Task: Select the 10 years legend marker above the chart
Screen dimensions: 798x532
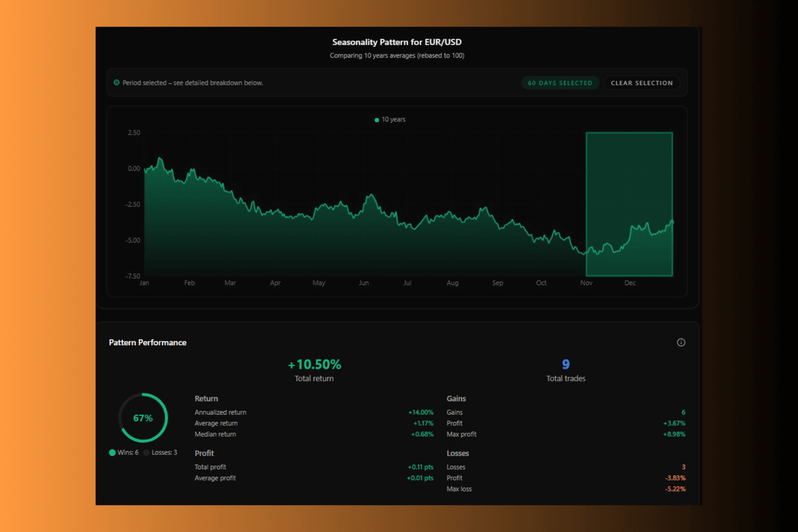Action: point(376,119)
